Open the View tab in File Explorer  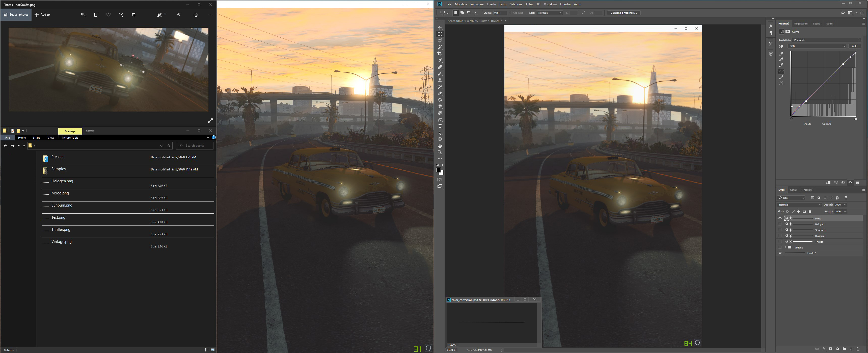(50, 138)
